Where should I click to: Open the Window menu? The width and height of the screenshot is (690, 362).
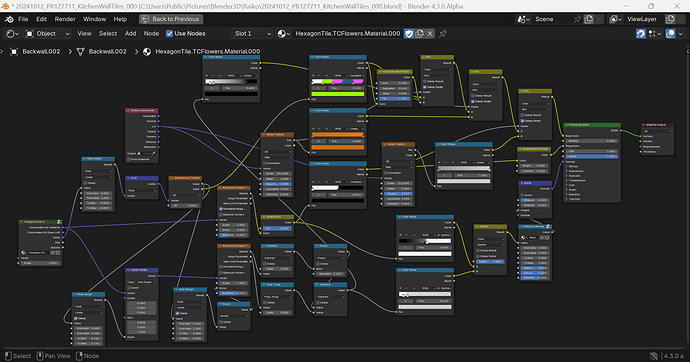tap(94, 19)
